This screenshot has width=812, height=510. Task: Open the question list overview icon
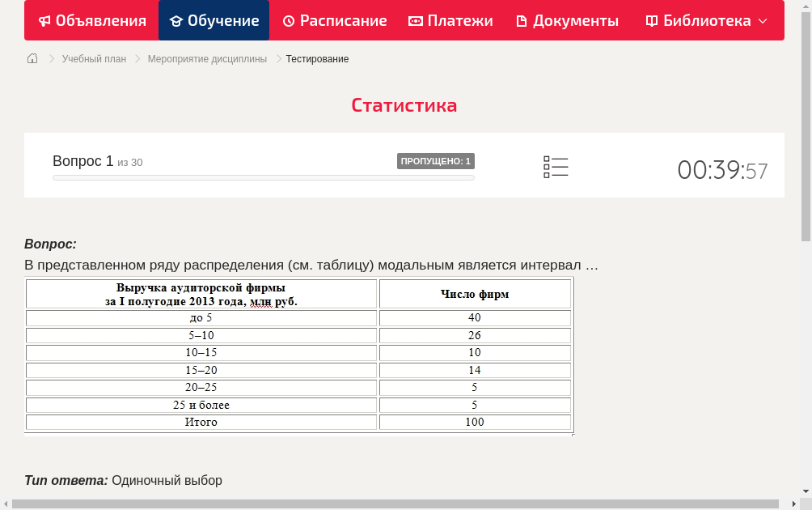556,167
